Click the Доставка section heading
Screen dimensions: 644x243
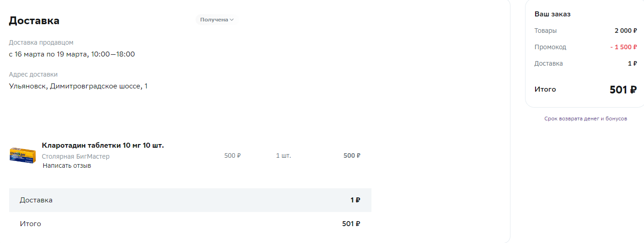[x=34, y=21]
